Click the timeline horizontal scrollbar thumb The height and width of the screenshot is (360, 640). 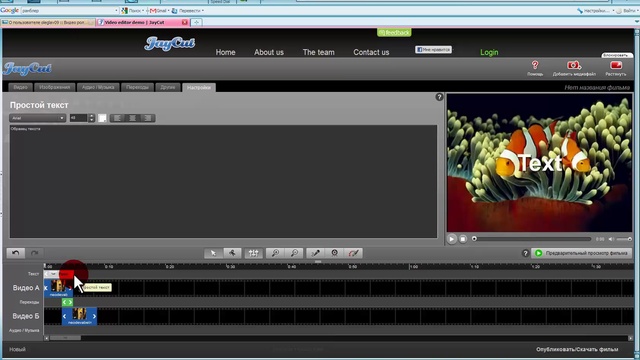coord(65,338)
